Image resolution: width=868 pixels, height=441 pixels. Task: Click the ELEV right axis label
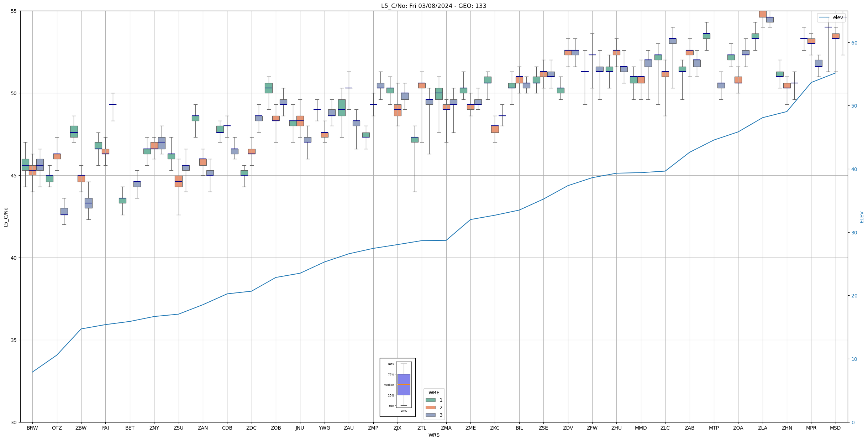tap(862, 217)
